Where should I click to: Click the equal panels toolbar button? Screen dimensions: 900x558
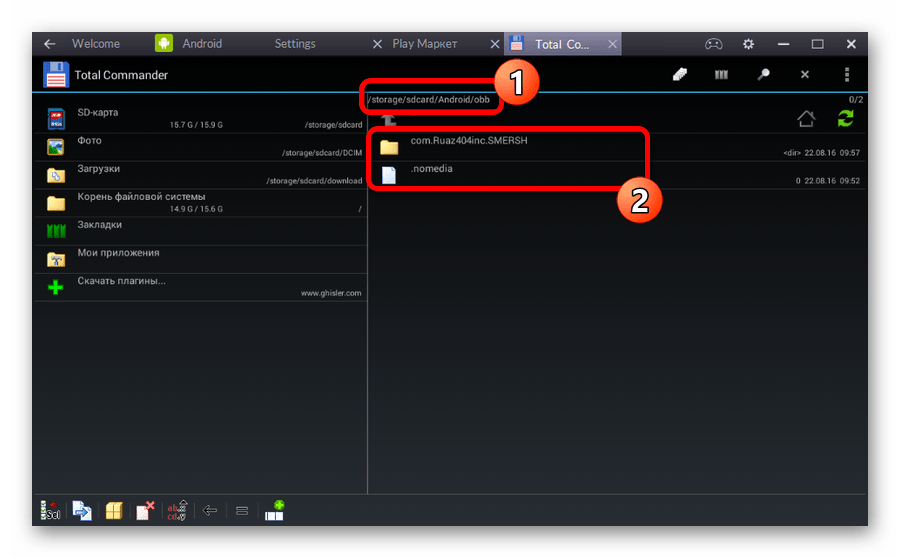[242, 511]
